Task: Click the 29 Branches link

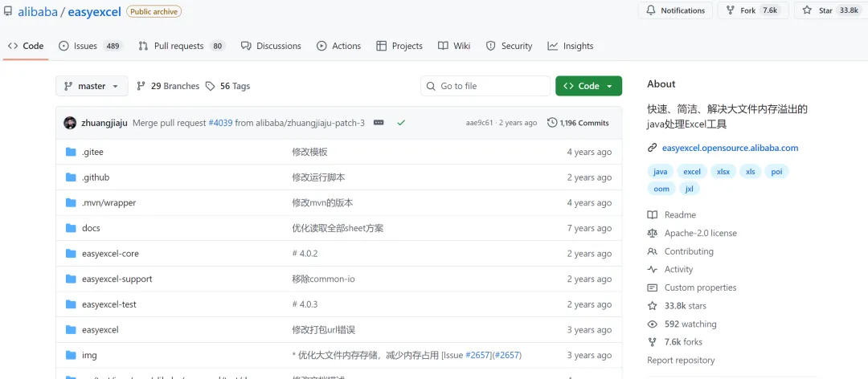Action: point(168,86)
